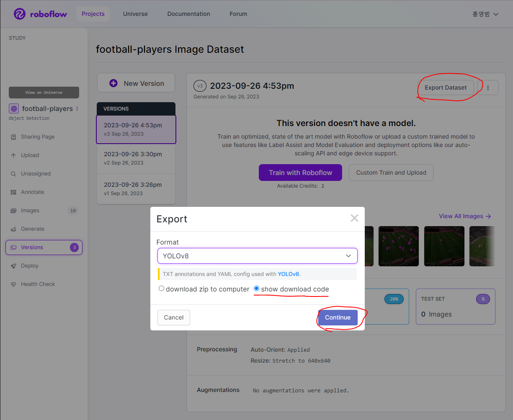
Task: Open the Forum tab
Action: tap(238, 14)
